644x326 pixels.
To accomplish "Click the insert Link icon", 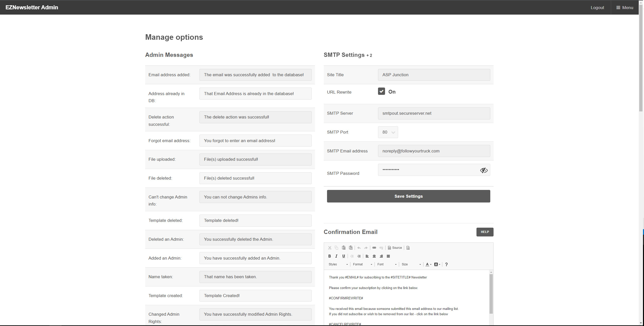I will [x=374, y=248].
